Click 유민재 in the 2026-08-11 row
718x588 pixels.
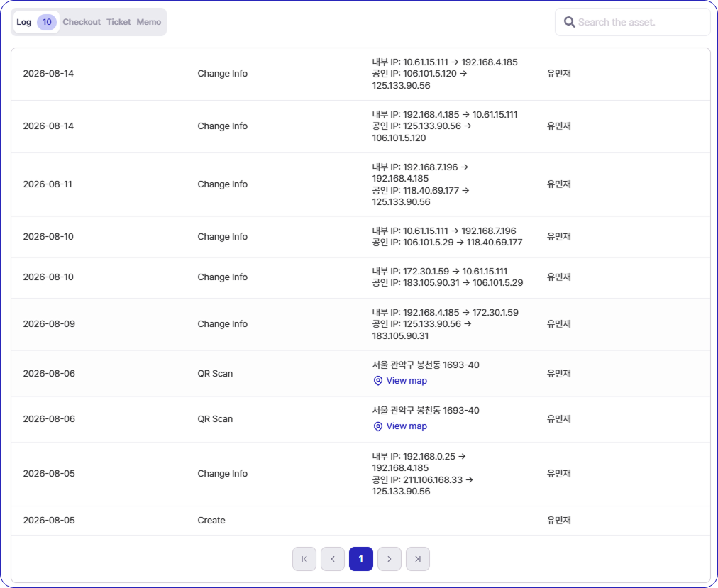tap(558, 184)
